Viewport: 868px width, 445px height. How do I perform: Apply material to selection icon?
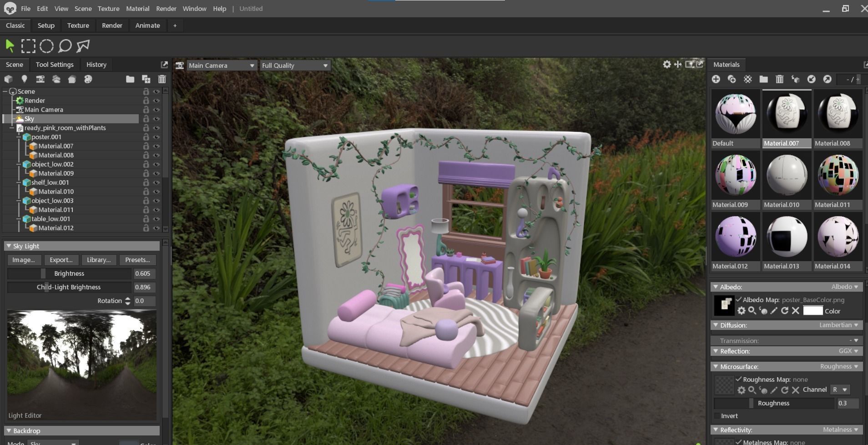click(x=795, y=79)
